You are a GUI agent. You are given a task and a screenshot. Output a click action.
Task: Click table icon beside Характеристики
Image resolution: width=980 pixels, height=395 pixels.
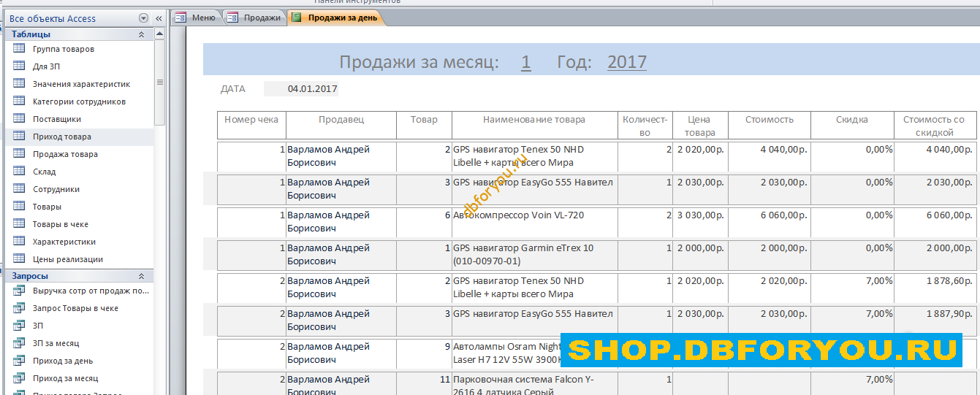[19, 242]
